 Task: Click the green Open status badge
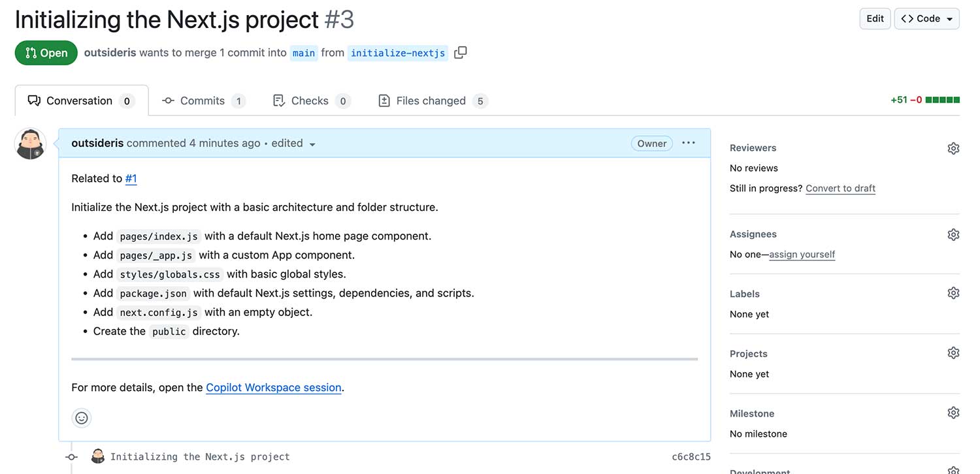pyautogui.click(x=46, y=53)
